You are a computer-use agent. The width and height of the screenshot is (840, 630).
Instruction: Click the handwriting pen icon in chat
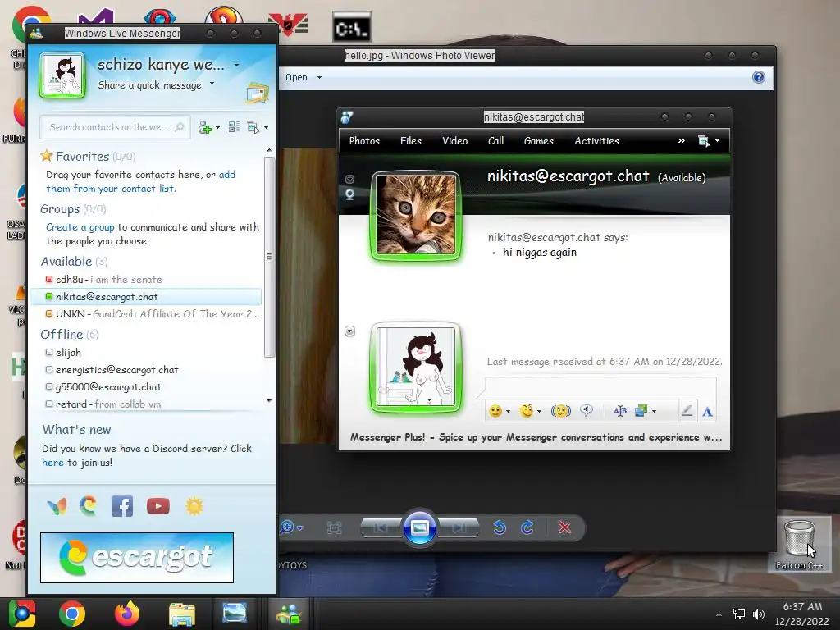(x=687, y=411)
